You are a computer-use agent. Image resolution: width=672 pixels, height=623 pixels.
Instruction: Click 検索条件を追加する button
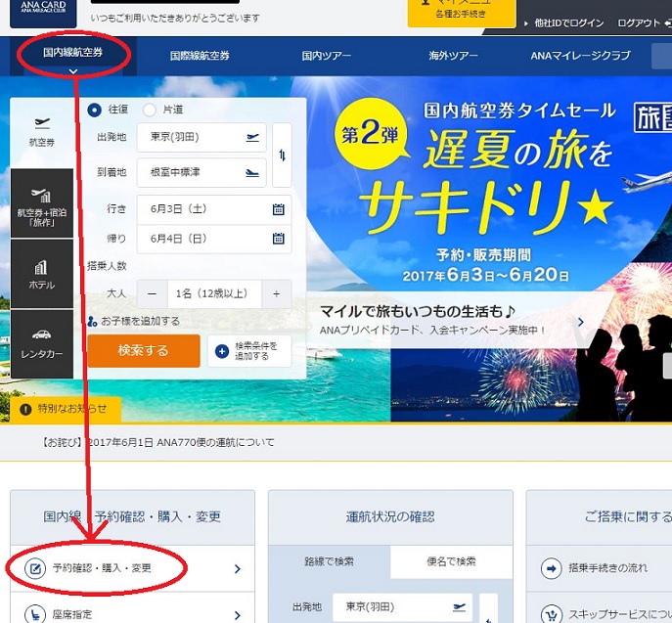(x=249, y=351)
